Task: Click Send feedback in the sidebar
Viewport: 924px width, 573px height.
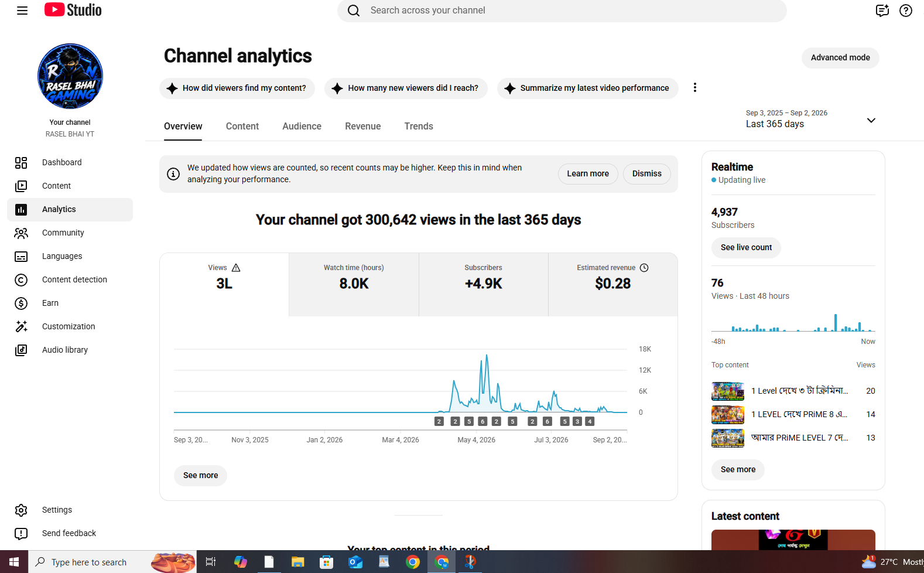Action: coord(70,533)
